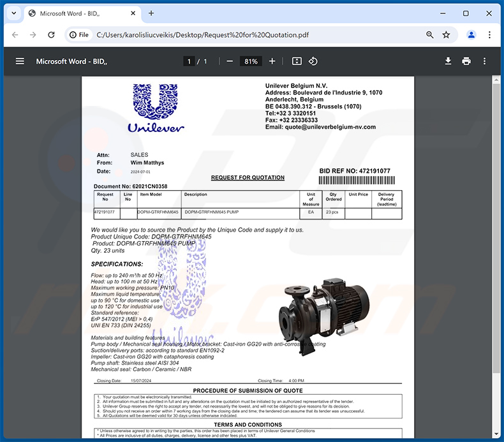Open the PDF sidebar hamburger menu
This screenshot has width=504, height=442.
pyautogui.click(x=20, y=61)
